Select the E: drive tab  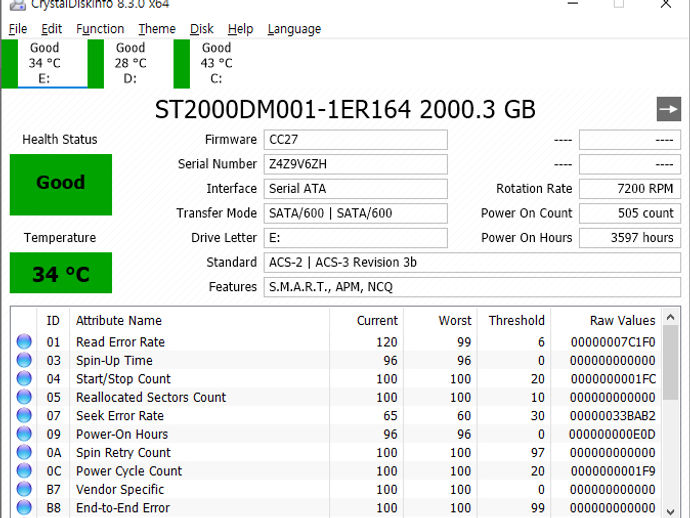pyautogui.click(x=44, y=63)
